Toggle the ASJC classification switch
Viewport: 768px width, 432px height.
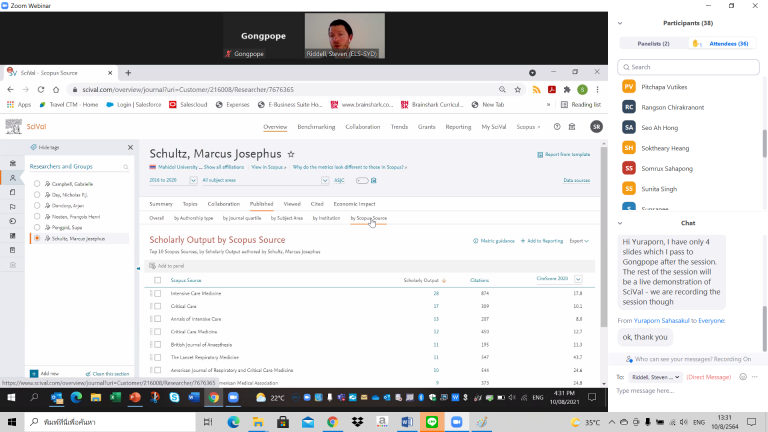point(362,180)
